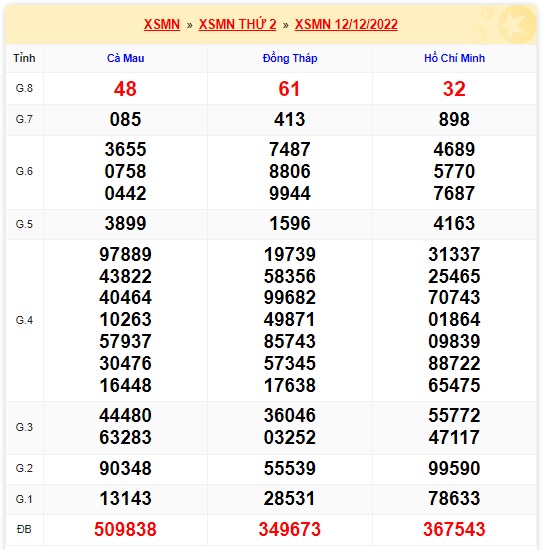The width and height of the screenshot is (548, 550).
Task: Click G.4 result 65475
Action: tap(454, 385)
